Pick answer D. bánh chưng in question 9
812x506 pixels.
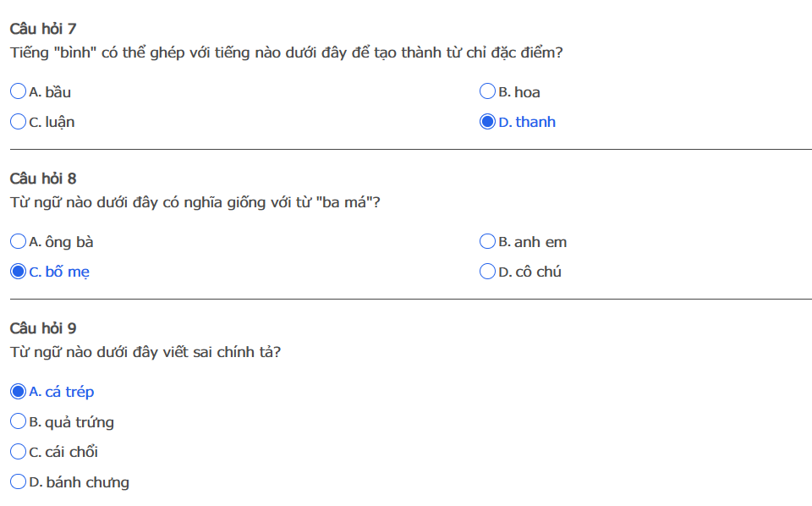tap(18, 482)
